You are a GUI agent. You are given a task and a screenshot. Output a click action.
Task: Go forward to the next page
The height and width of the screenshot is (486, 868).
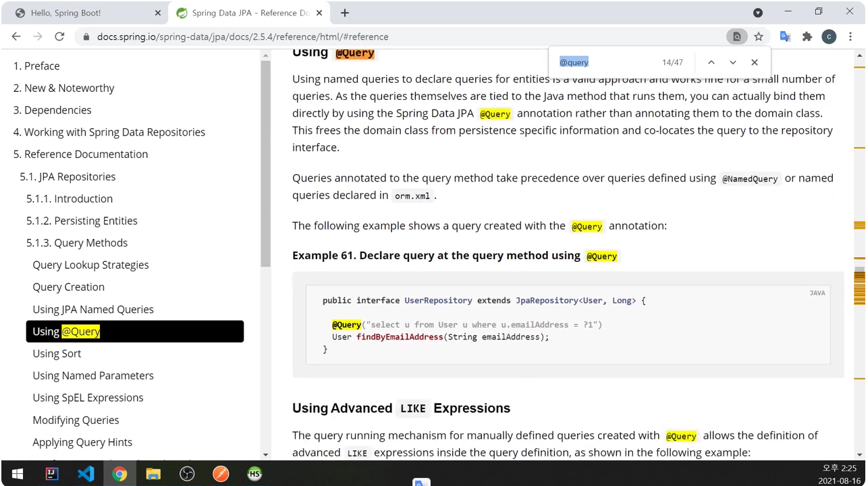coord(38,36)
